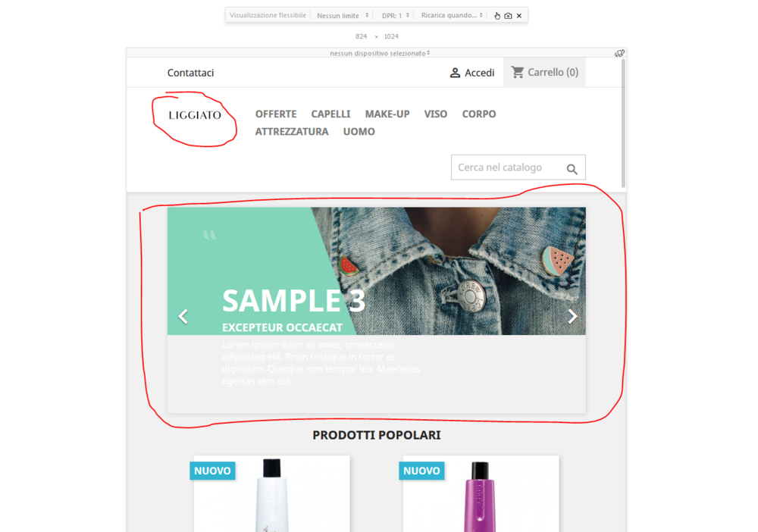Open the DPR selector dropdown
Screen dimensions: 758x532
[396, 15]
